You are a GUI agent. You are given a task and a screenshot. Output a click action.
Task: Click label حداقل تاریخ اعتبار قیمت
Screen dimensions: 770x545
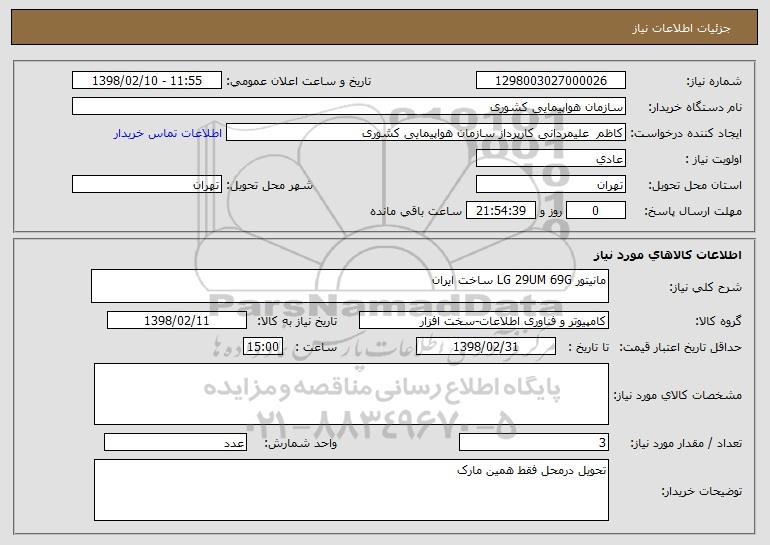tap(681, 348)
